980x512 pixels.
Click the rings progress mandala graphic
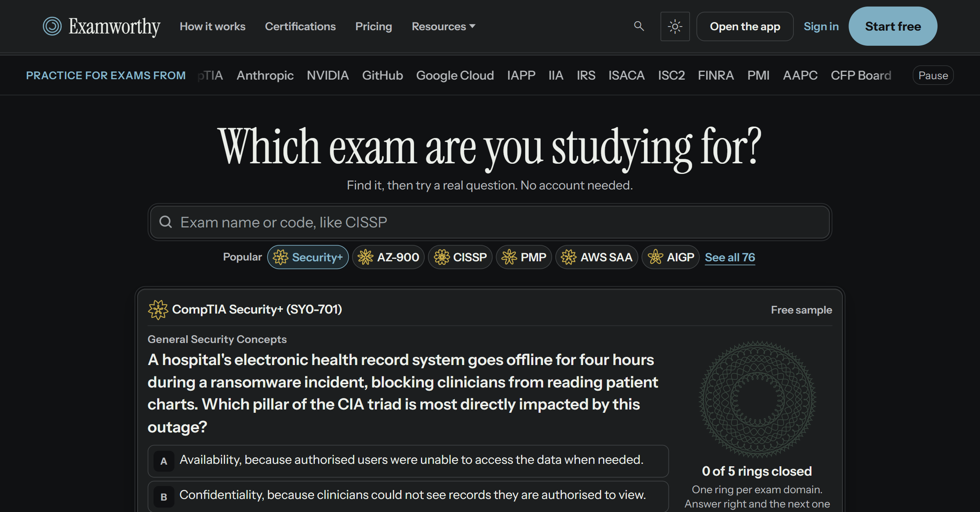[x=757, y=399]
